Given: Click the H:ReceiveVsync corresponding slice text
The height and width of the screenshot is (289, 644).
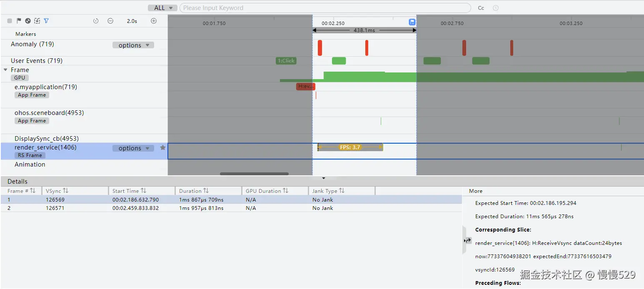Looking at the screenshot, I should (x=549, y=243).
